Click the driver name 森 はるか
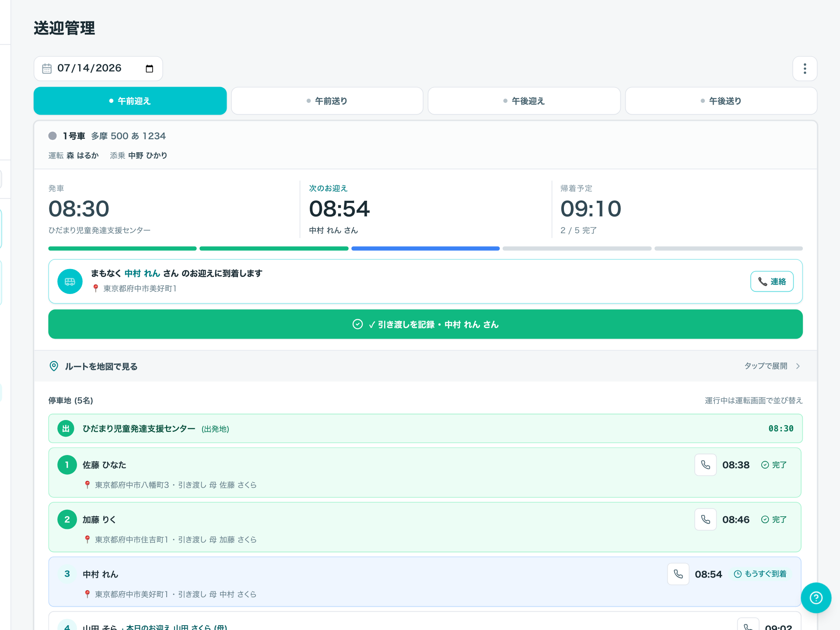This screenshot has width=840, height=630. pyautogui.click(x=83, y=155)
